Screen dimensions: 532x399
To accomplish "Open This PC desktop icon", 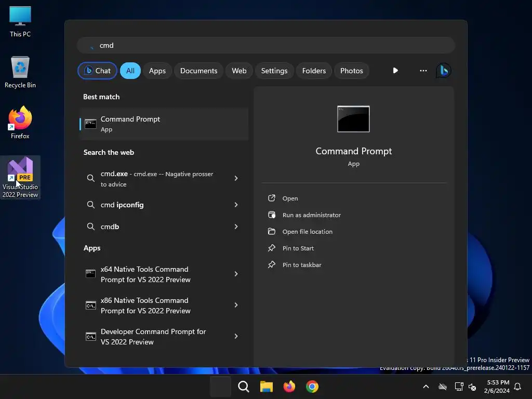I will [20, 21].
